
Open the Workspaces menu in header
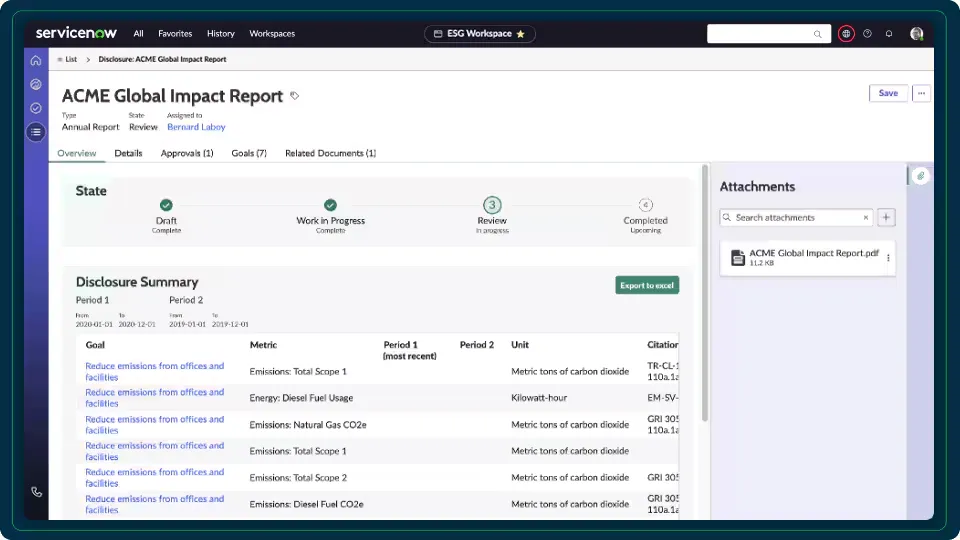272,33
